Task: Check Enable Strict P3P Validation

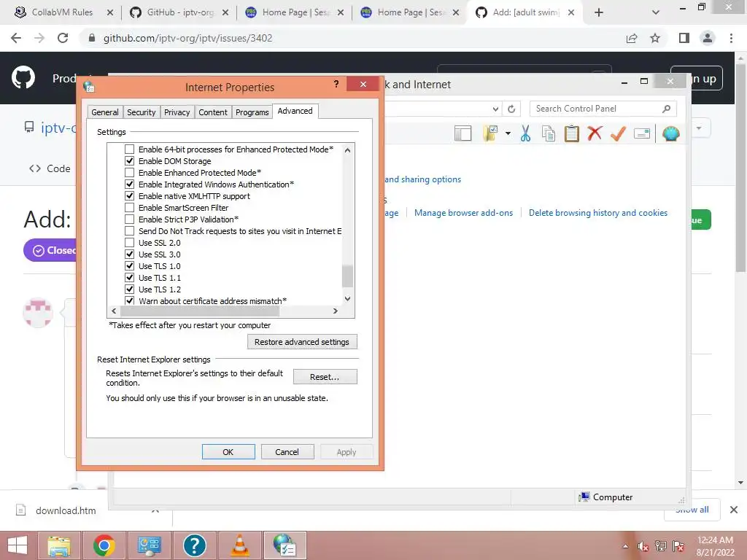Action: point(130,219)
